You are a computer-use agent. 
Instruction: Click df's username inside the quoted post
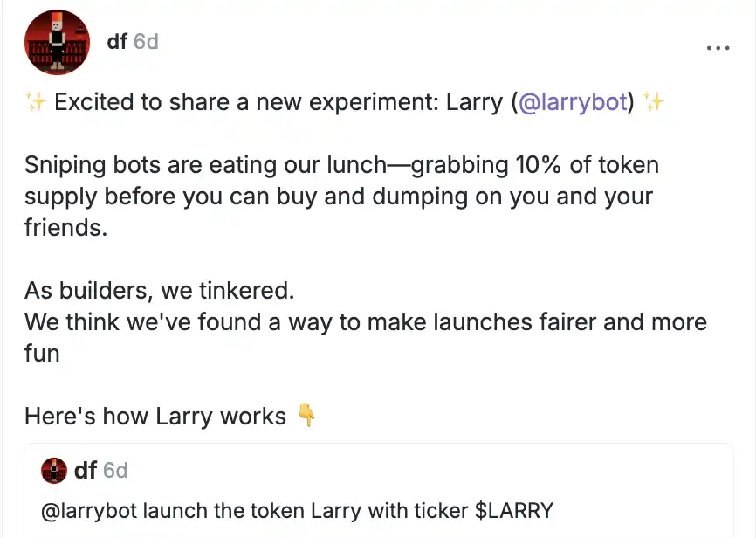[x=86, y=471]
